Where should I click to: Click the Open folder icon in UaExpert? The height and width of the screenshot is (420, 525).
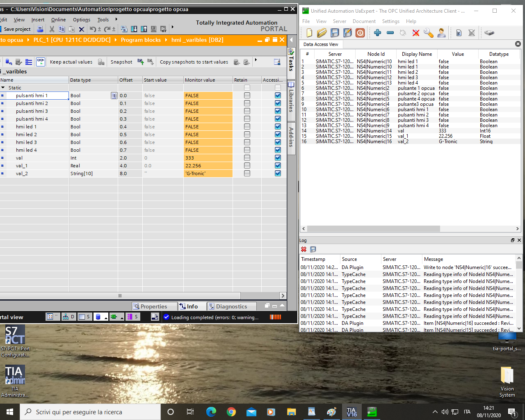click(x=322, y=33)
